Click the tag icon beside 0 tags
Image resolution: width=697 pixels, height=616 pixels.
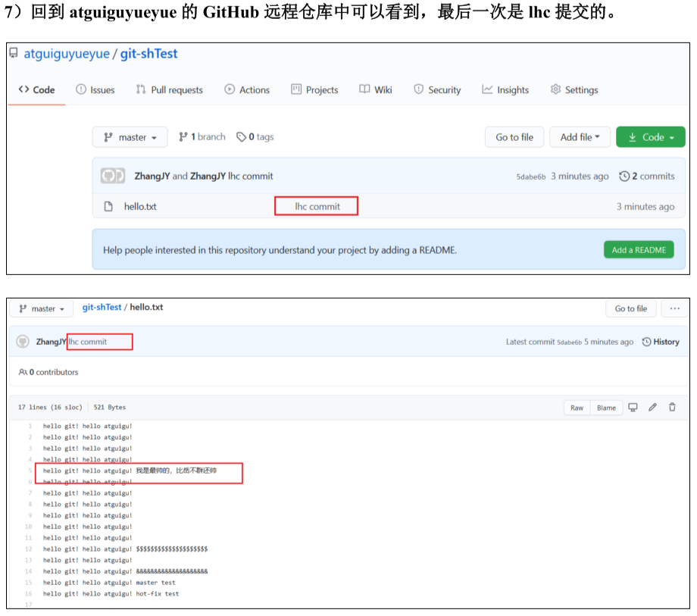241,137
